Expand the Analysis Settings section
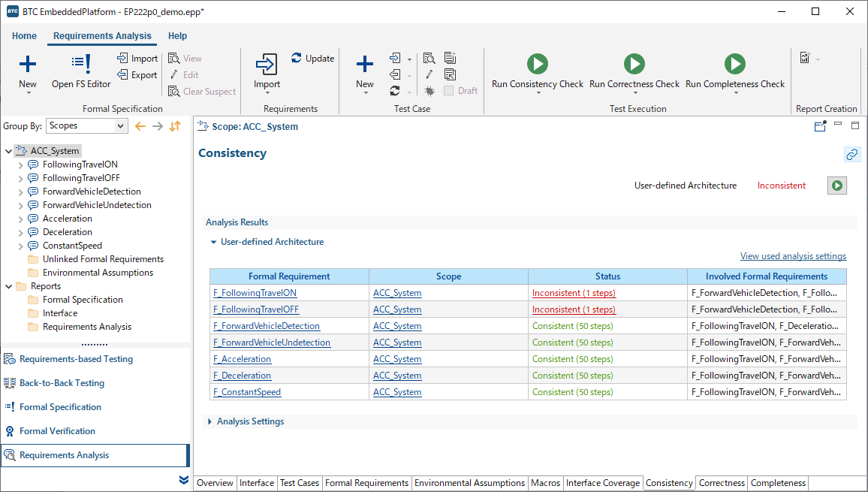The image size is (868, 492). [x=209, y=421]
